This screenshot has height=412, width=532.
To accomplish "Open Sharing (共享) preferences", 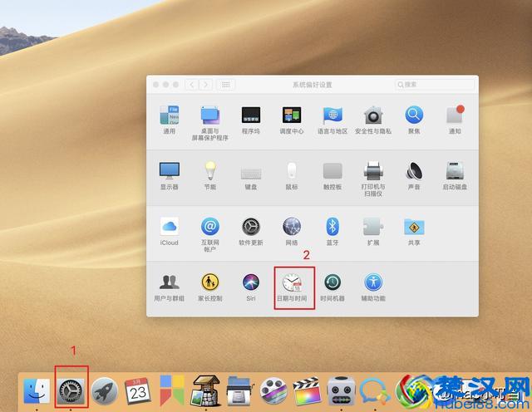I will pos(414,231).
